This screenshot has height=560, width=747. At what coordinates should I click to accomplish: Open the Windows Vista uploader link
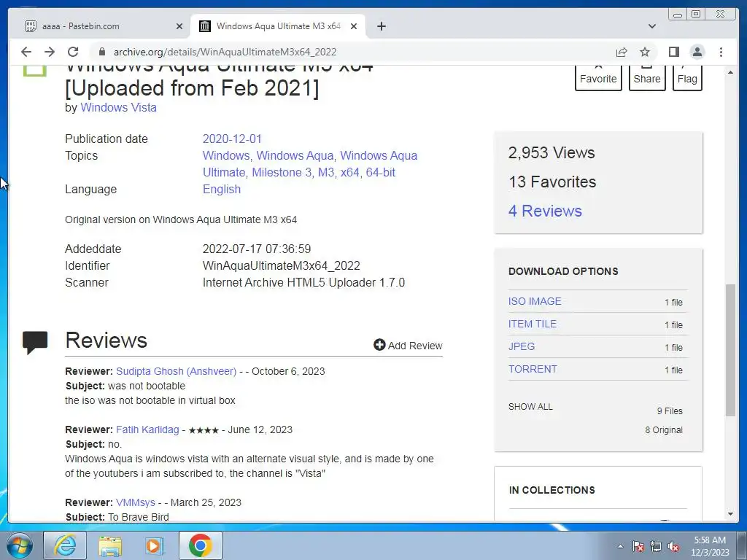pos(118,108)
